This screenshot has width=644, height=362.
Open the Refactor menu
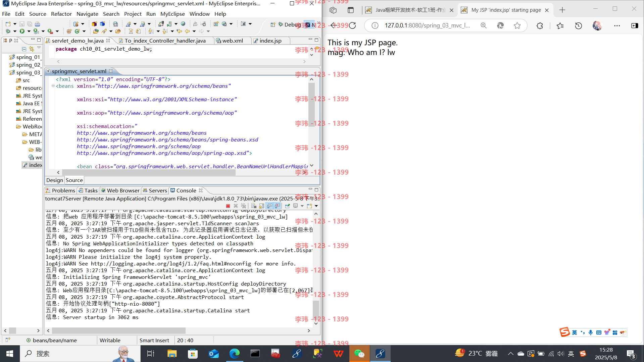[x=61, y=14]
